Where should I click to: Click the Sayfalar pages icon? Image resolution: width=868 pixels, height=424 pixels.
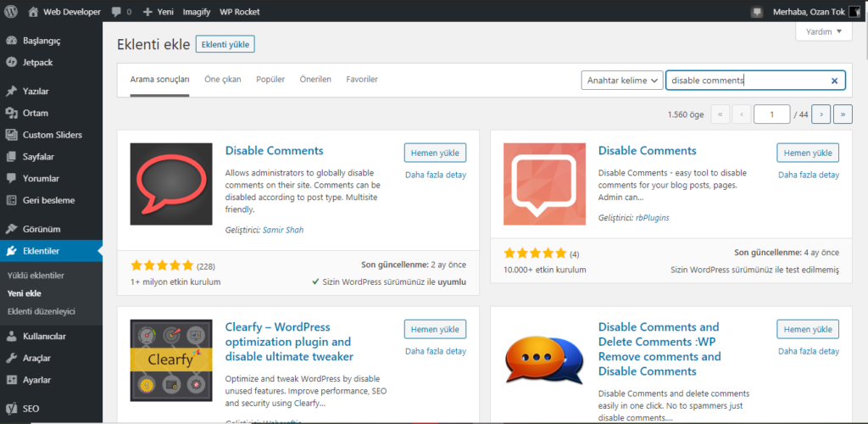[12, 157]
